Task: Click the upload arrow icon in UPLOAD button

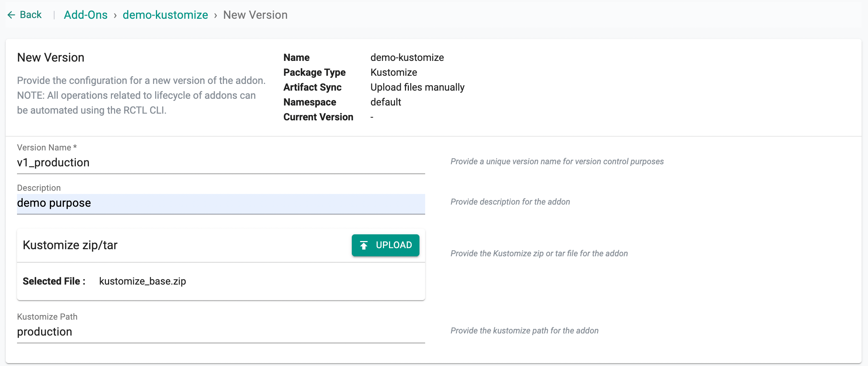Action: click(364, 245)
